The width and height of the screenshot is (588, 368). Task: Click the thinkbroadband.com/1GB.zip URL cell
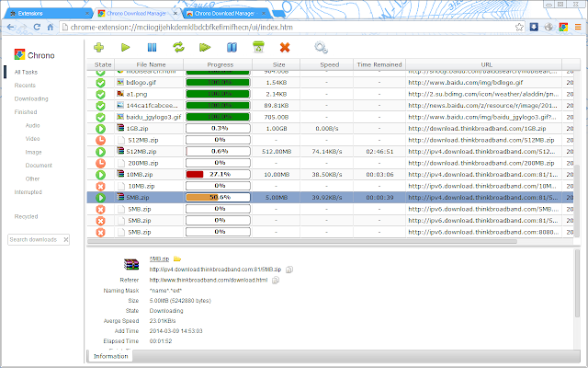pos(484,129)
